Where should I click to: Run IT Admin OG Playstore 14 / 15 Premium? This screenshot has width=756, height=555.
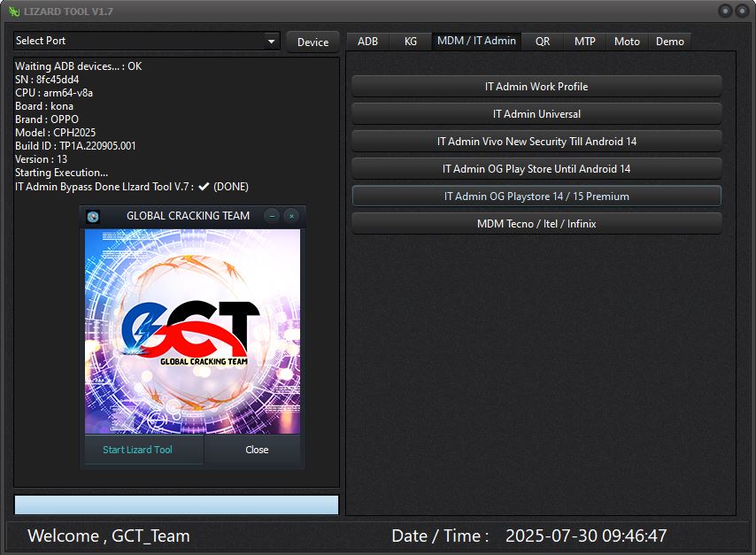point(536,197)
